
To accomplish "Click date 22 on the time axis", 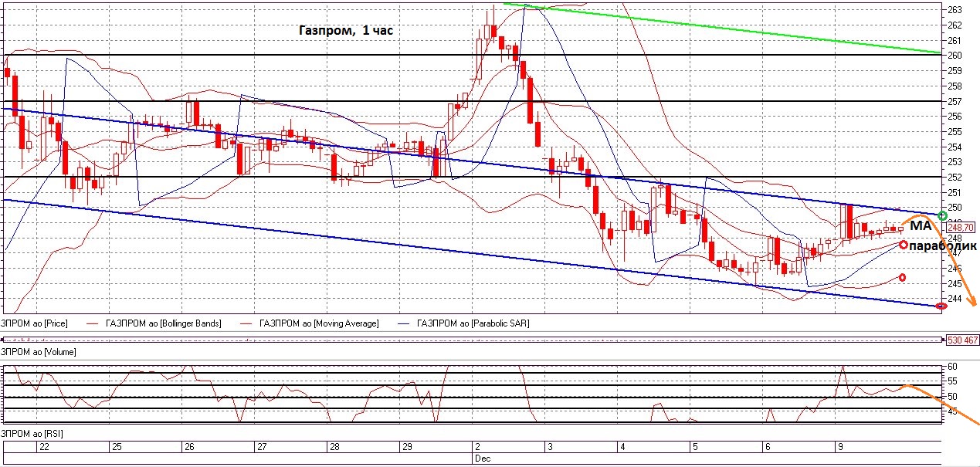I will (x=44, y=447).
